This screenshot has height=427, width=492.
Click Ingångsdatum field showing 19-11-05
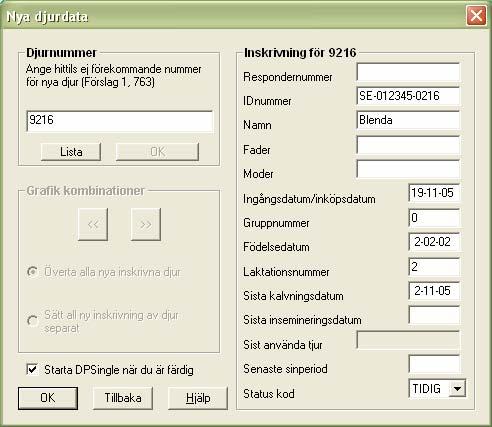click(x=434, y=193)
